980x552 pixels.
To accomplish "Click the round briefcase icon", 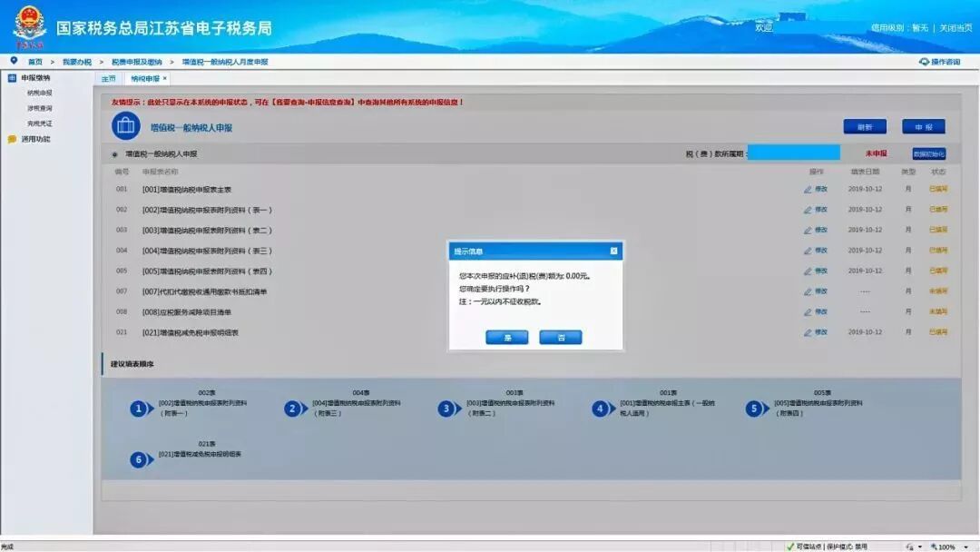I will coord(125,126).
